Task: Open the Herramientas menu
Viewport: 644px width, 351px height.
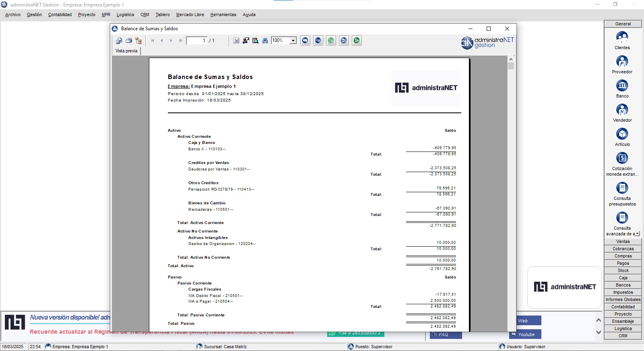Action: (223, 15)
